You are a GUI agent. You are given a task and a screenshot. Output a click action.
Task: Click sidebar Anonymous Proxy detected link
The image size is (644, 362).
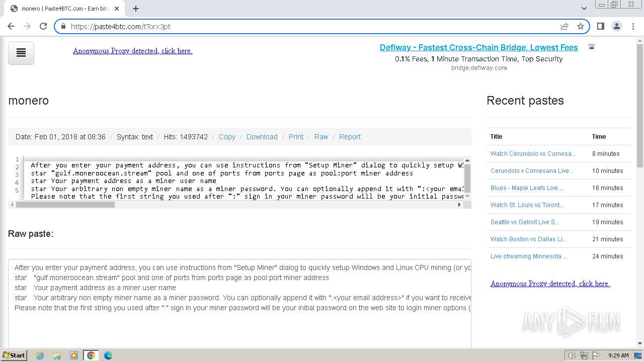[550, 284]
